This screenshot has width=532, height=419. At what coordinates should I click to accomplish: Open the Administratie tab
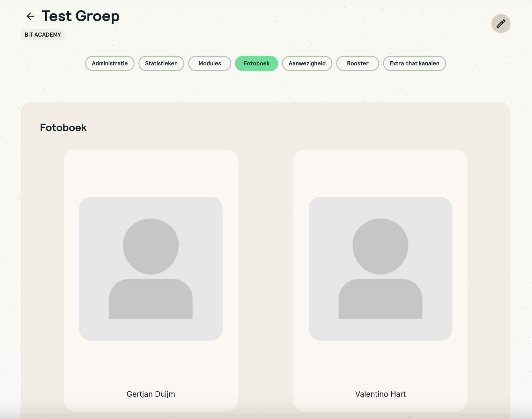[110, 63]
